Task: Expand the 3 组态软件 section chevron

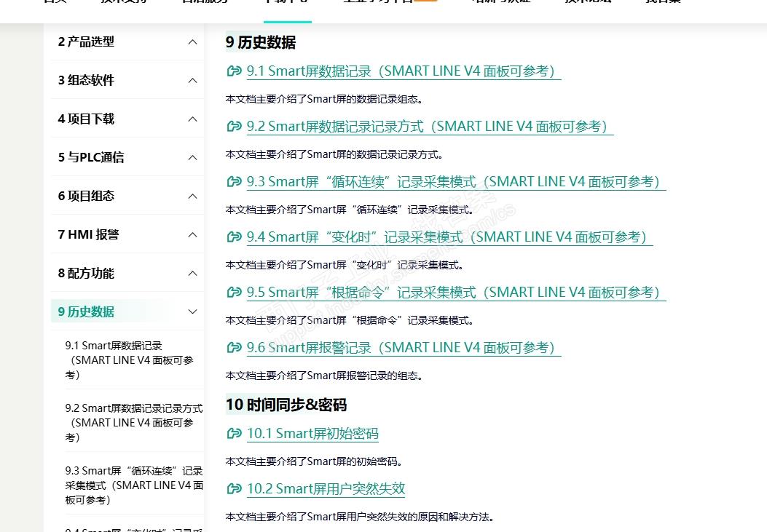Action: pos(193,81)
